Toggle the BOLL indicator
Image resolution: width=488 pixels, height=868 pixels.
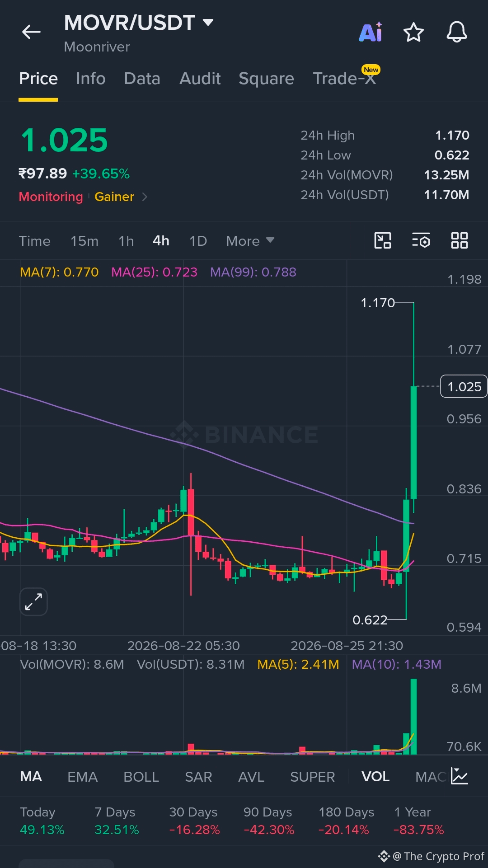(x=141, y=777)
